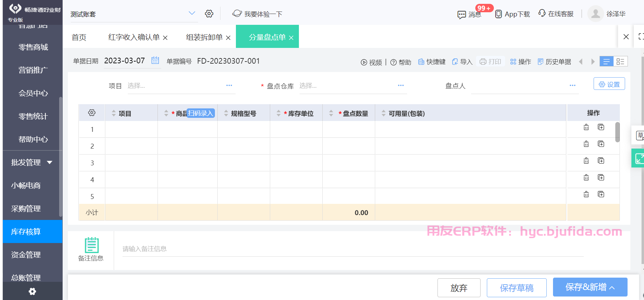Switch to the 首页 tab
644x300 pixels.
click(79, 37)
